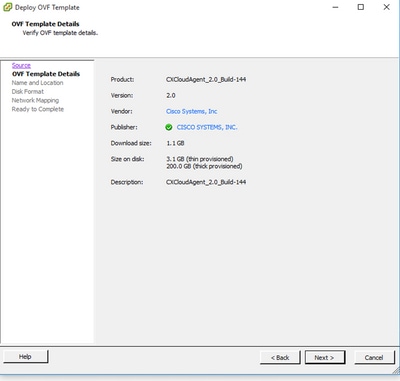Click the Version value 2.0
The image size is (400, 381).
pos(171,96)
